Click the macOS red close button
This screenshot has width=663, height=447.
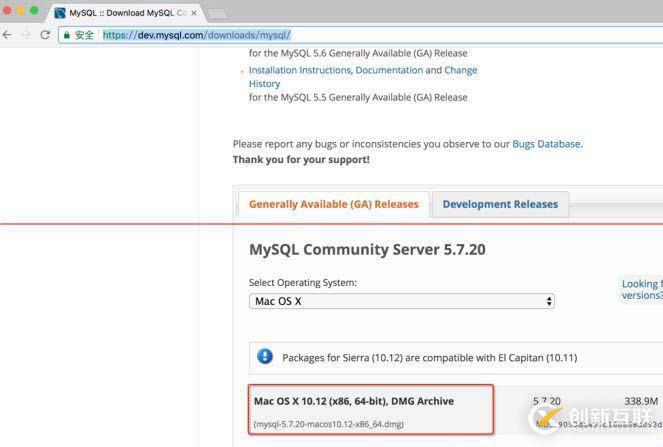click(x=7, y=11)
